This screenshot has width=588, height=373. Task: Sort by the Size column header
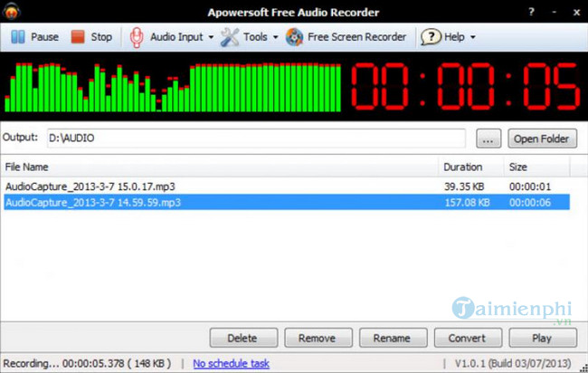coord(537,167)
